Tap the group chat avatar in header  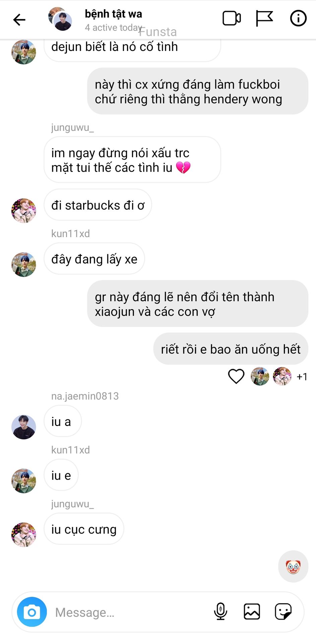click(60, 19)
